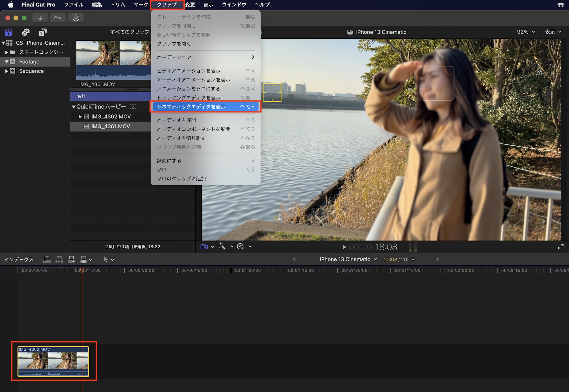Show the Libraries sidebar clapper icon
Screen dimensions: 569x392
[x=9, y=32]
